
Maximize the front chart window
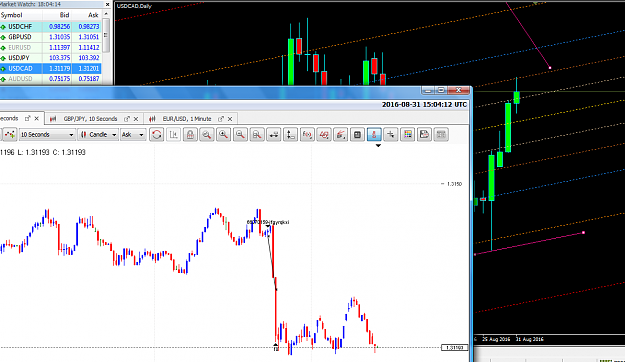pos(441,90)
